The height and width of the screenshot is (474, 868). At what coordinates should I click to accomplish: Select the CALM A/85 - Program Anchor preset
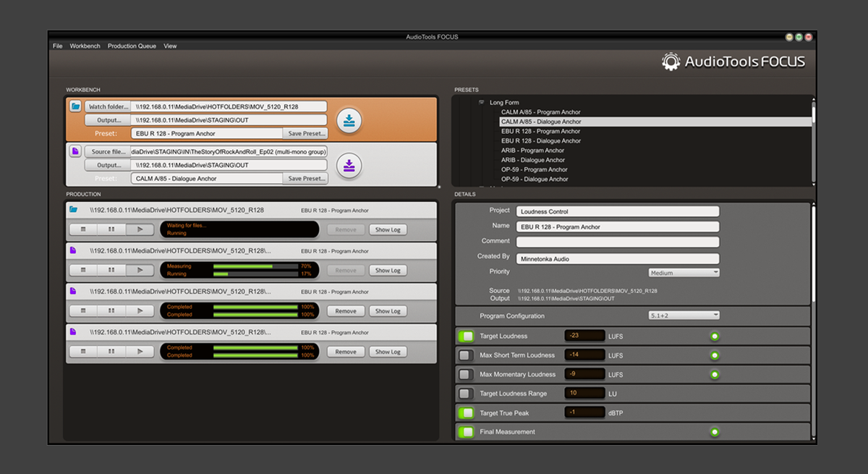point(540,112)
